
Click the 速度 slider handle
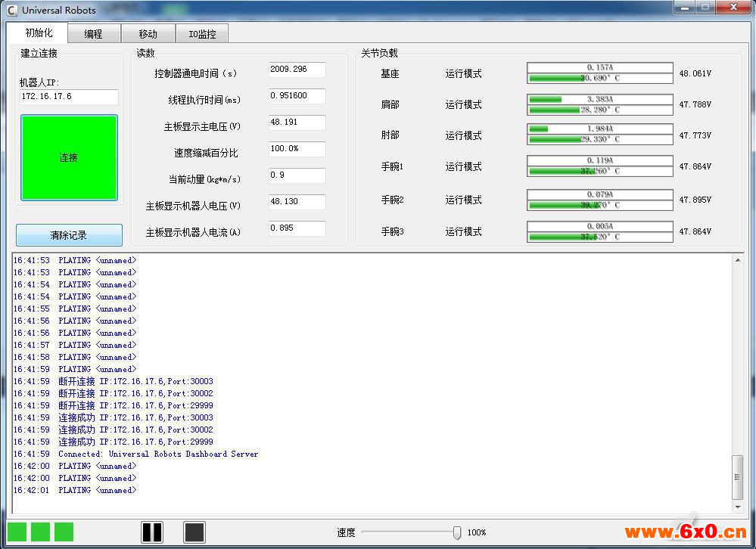[x=456, y=532]
